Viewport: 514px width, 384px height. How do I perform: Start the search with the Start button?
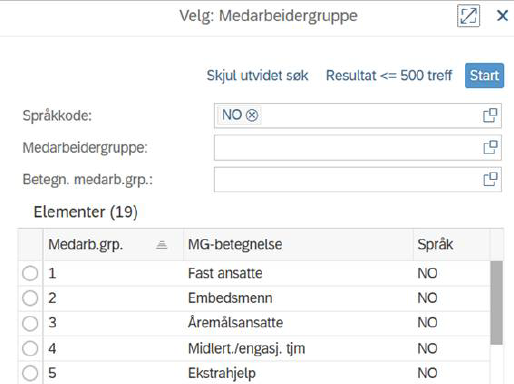(x=484, y=76)
